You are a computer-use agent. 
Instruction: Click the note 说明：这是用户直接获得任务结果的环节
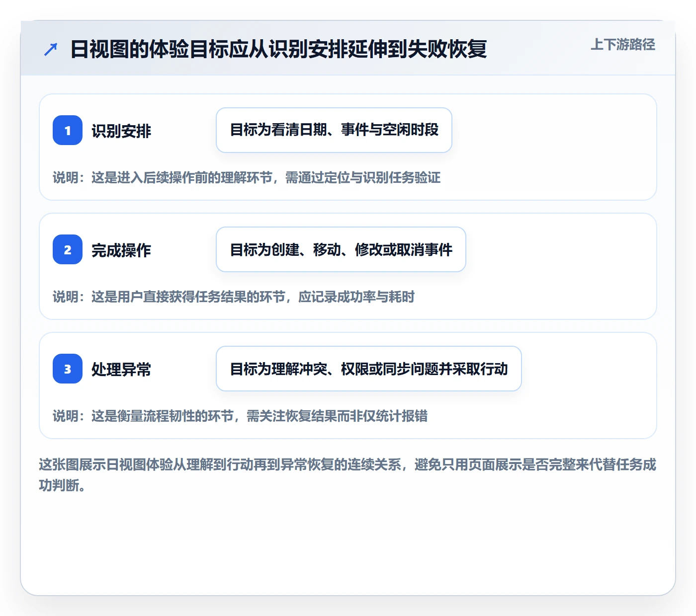234,297
